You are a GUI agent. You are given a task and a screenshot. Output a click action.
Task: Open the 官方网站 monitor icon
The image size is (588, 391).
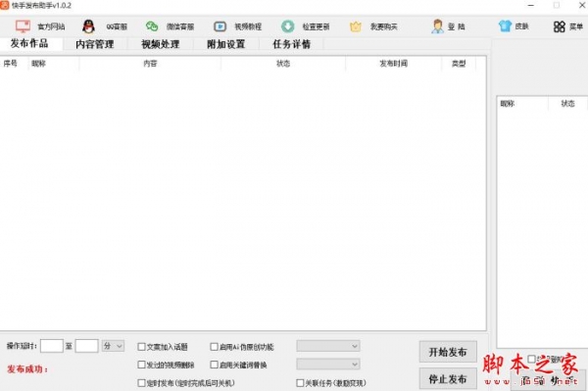[23, 26]
